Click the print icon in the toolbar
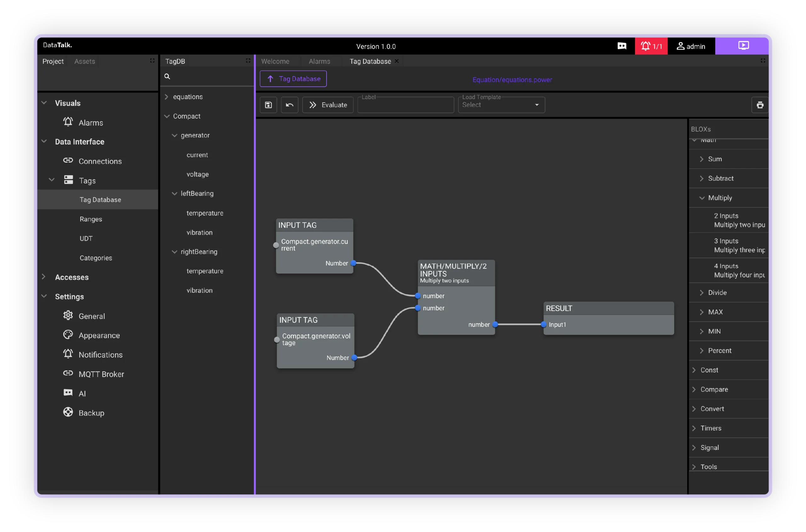806x532 pixels. point(760,105)
